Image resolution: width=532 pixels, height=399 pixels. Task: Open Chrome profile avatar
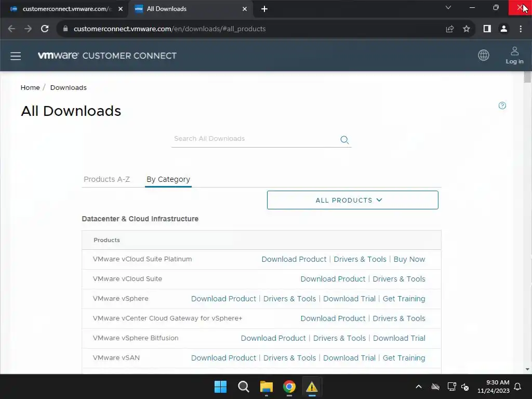click(x=504, y=29)
